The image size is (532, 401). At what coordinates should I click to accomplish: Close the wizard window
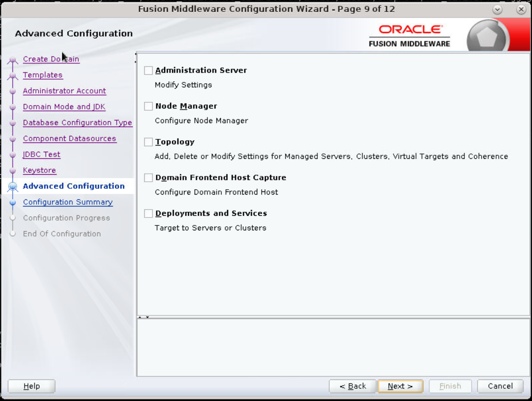point(521,9)
